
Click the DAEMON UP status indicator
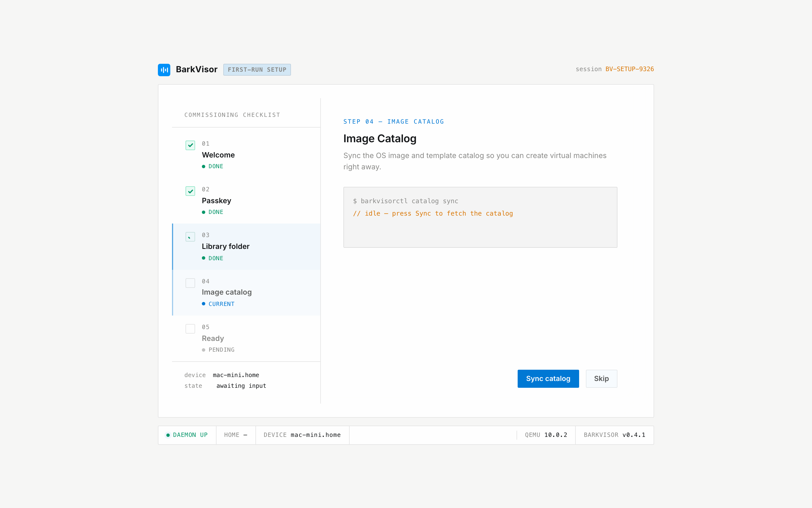coord(187,435)
